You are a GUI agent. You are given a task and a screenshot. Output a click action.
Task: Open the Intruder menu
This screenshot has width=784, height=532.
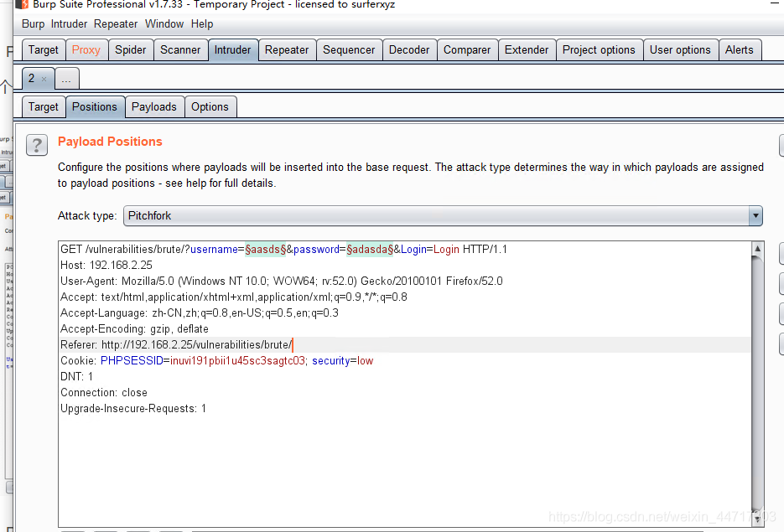pyautogui.click(x=69, y=24)
